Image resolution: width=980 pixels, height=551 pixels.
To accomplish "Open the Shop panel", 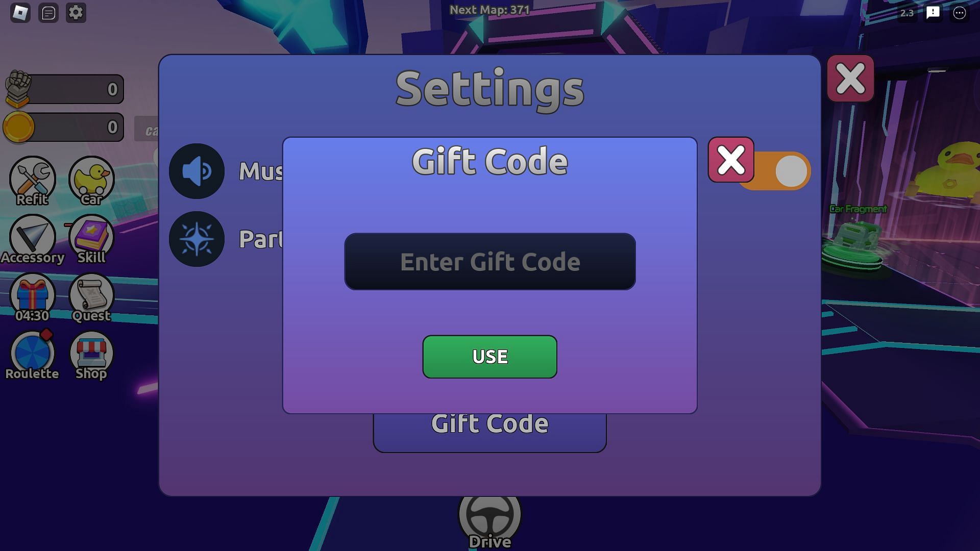I will 91,354.
